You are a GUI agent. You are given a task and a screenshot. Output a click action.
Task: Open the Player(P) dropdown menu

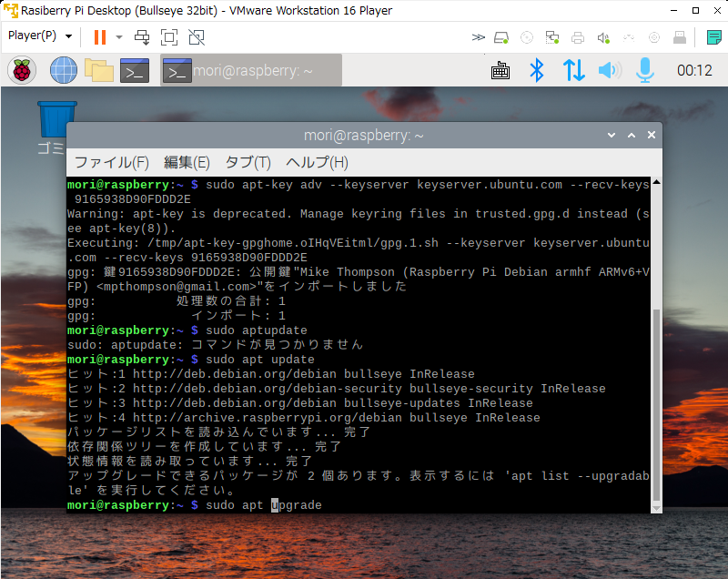click(40, 36)
